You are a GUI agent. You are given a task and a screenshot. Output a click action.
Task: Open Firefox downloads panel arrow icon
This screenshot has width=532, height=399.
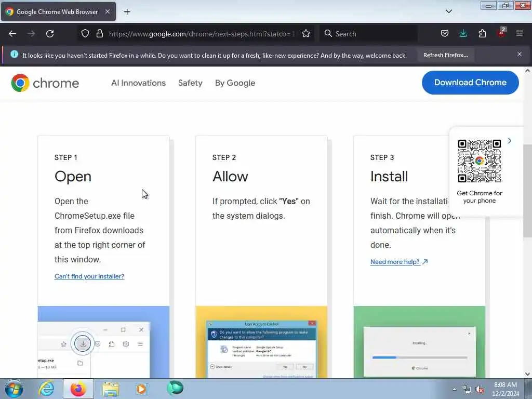coord(463,34)
